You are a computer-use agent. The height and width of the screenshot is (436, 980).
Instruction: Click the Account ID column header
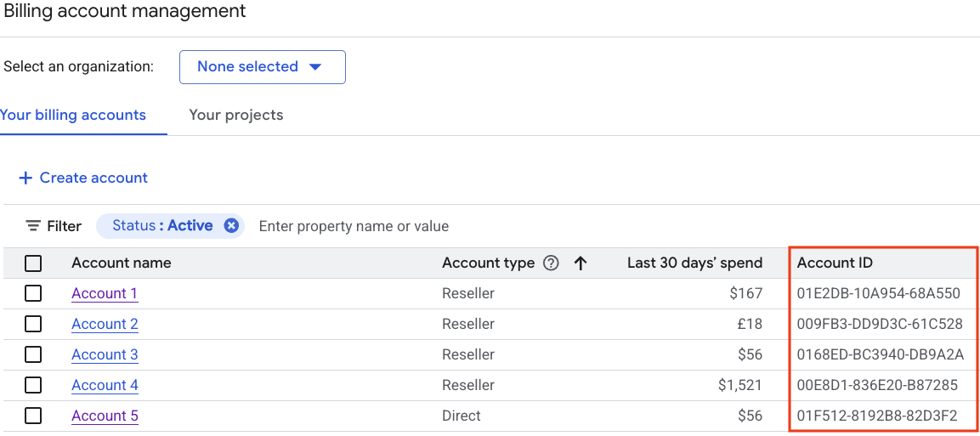tap(835, 263)
